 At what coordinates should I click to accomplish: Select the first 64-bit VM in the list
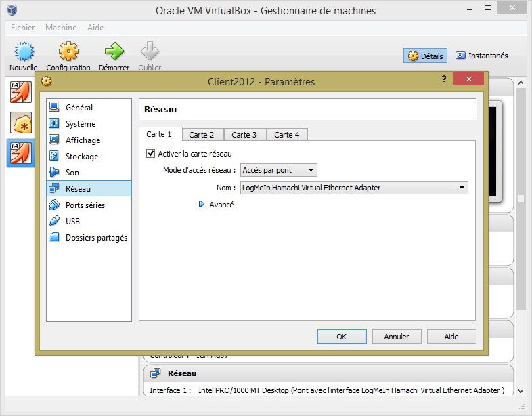(x=21, y=92)
